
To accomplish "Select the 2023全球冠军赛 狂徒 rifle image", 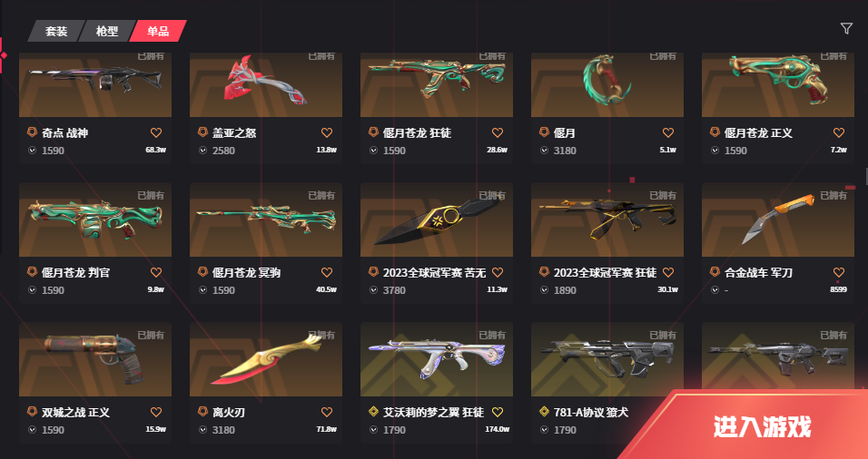I will pyautogui.click(x=607, y=220).
